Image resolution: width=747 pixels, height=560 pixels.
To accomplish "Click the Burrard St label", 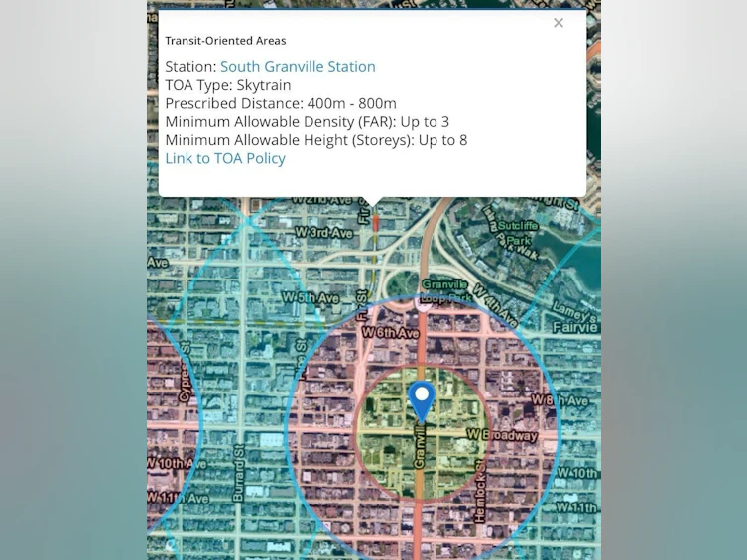I will pyautogui.click(x=238, y=474).
